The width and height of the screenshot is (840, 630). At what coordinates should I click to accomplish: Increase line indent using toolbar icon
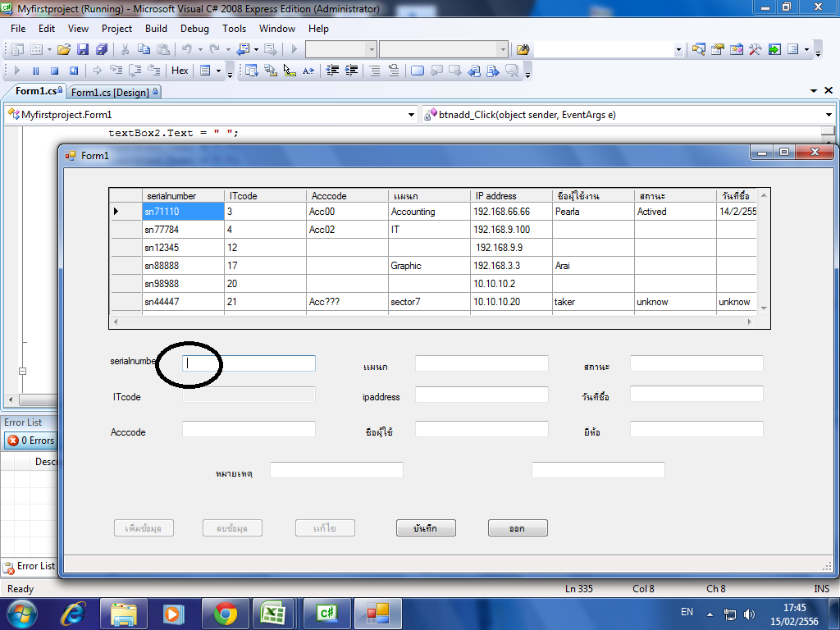(x=351, y=71)
